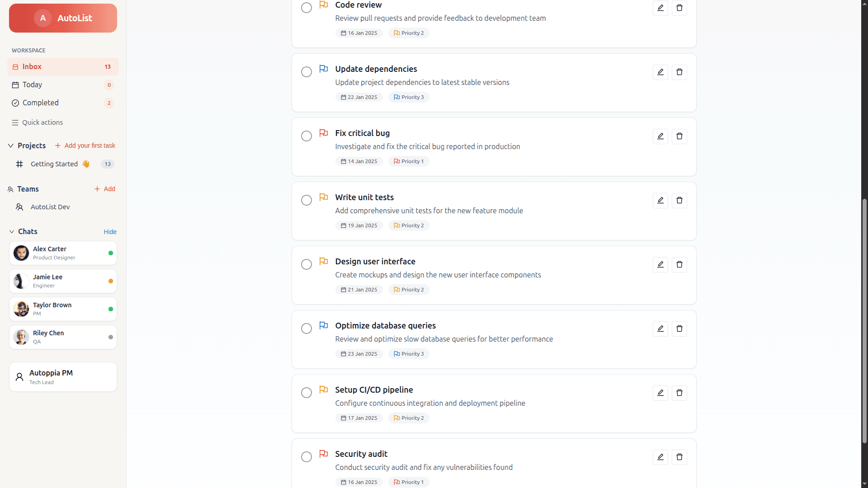
Task: Collapse the Chats section chevron
Action: [12, 232]
